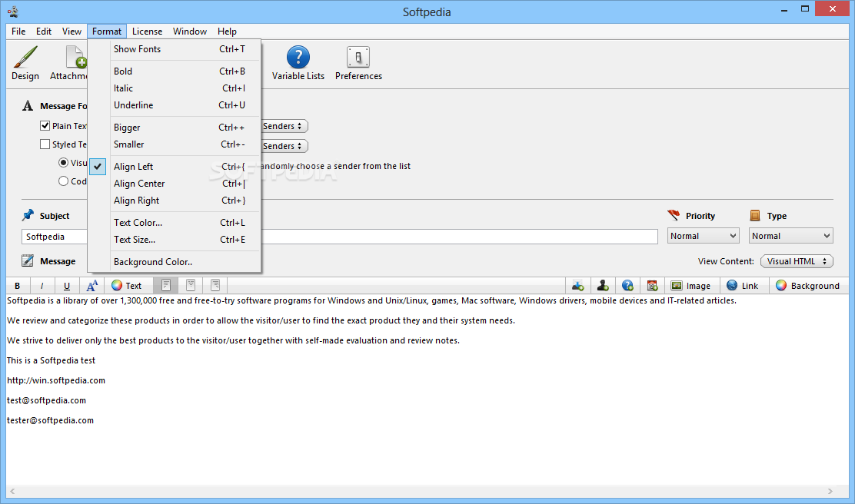Click in message body at tester@softpedia.com

[50, 420]
